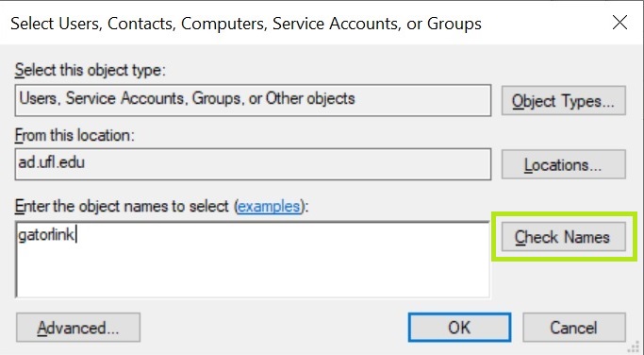Click inside the object names text box
Viewport: 644px width, 355px height.
click(x=253, y=260)
